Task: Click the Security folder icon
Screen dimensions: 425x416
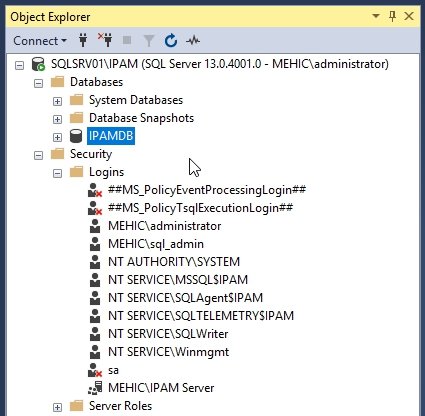Action: click(x=58, y=154)
